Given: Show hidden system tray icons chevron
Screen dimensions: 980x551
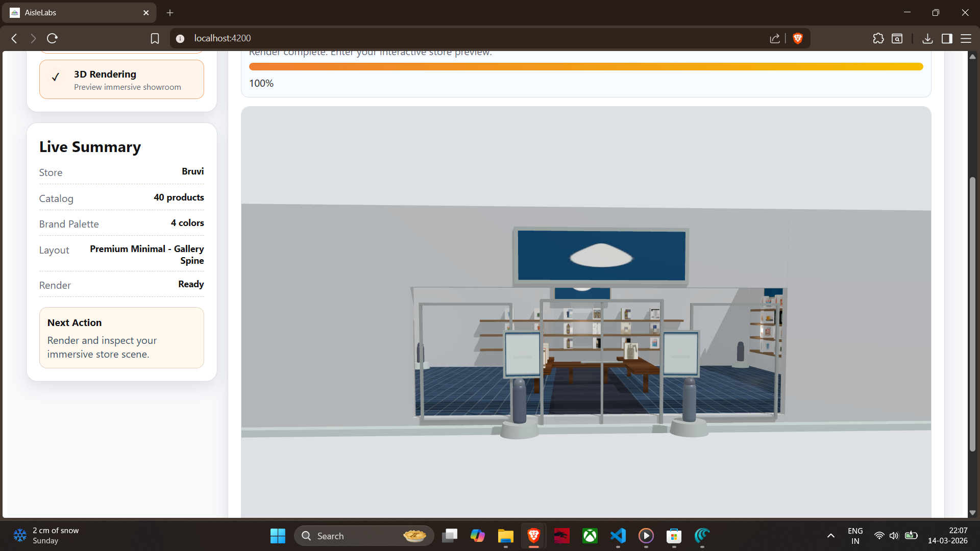Looking at the screenshot, I should coord(830,536).
